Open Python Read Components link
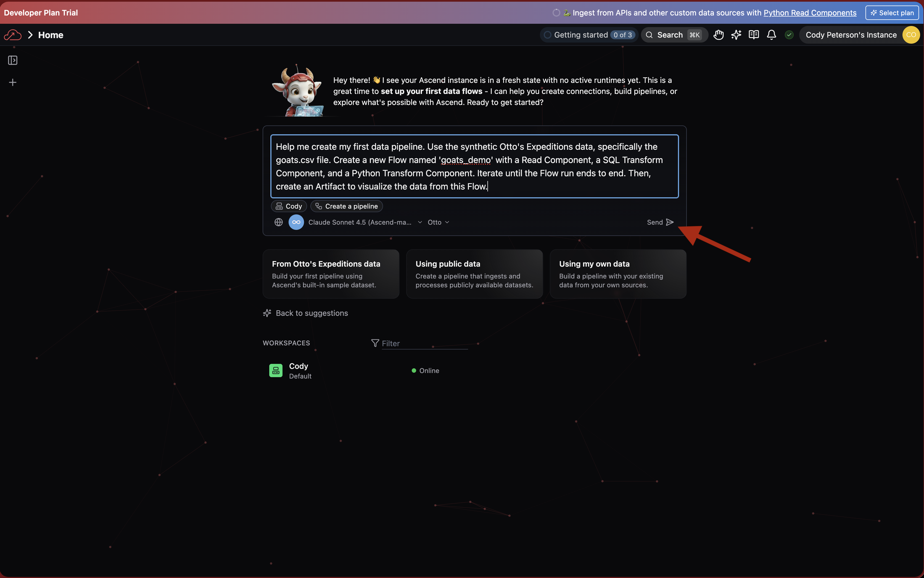 tap(810, 13)
